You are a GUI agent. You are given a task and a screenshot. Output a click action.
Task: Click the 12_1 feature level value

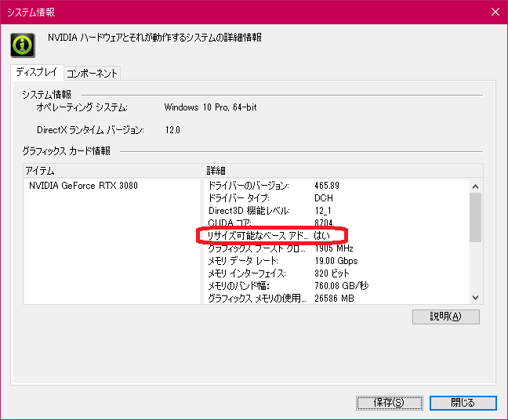(323, 211)
